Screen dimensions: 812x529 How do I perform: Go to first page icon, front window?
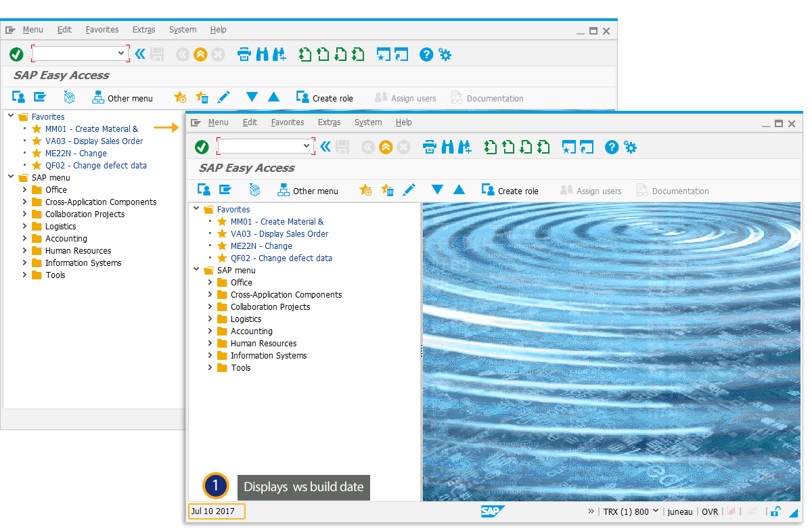click(x=491, y=147)
